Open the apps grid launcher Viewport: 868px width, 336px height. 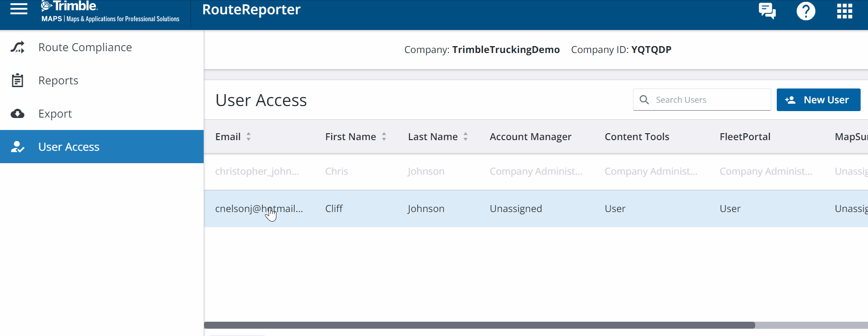(x=845, y=11)
